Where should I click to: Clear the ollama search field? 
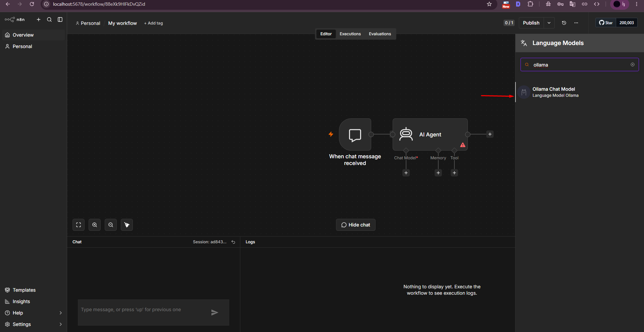[x=633, y=65]
